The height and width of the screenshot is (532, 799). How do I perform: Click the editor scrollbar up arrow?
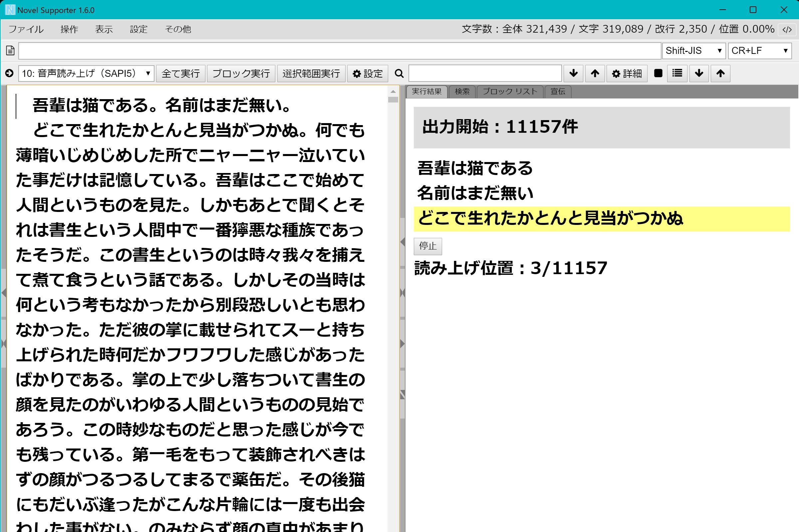pos(393,91)
